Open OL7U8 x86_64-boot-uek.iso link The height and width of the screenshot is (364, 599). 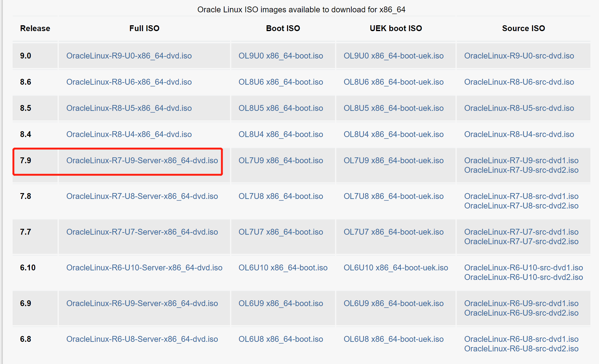[x=393, y=196]
